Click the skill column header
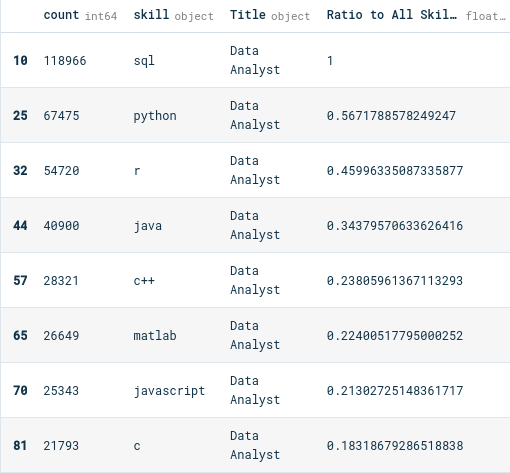Image resolution: width=510 pixels, height=473 pixels. [x=173, y=15]
